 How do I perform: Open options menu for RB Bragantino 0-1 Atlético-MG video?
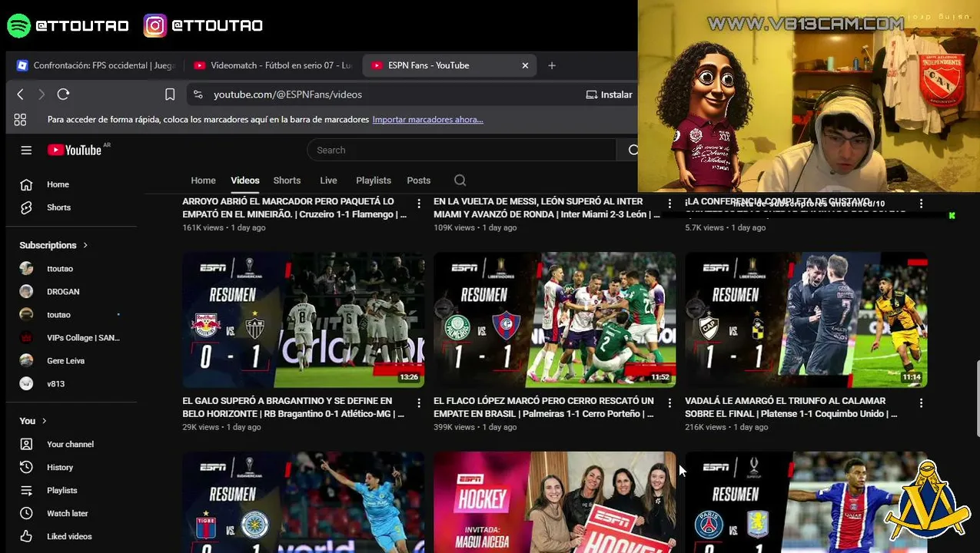pos(419,402)
